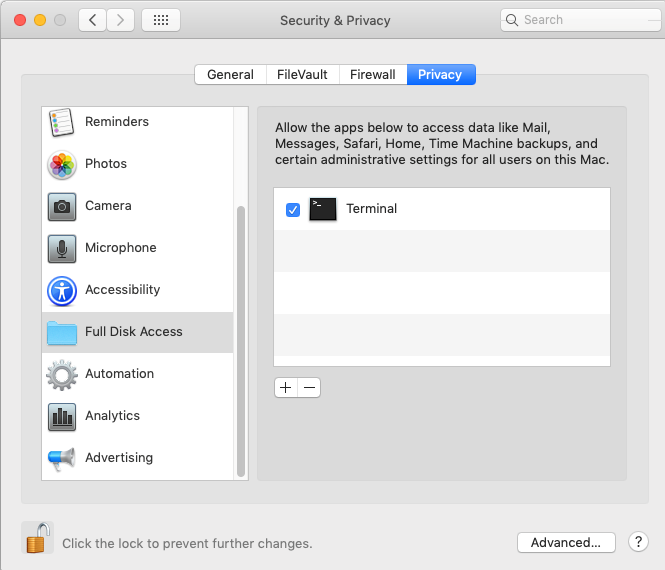Remove app with minus button
This screenshot has height=570, width=665.
(309, 387)
